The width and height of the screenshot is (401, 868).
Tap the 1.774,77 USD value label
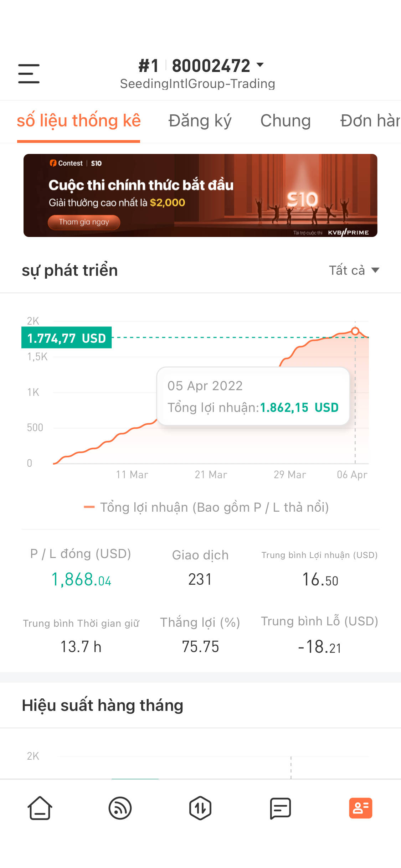pos(67,338)
